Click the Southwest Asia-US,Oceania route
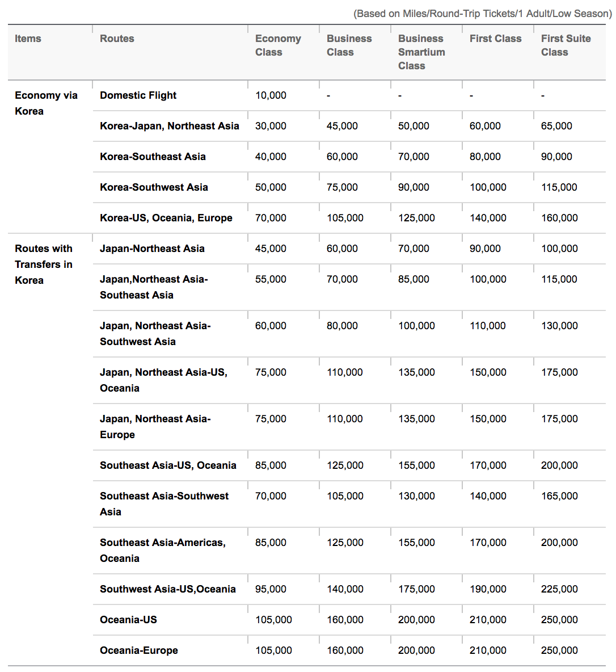The height and width of the screenshot is (672, 616). click(167, 589)
